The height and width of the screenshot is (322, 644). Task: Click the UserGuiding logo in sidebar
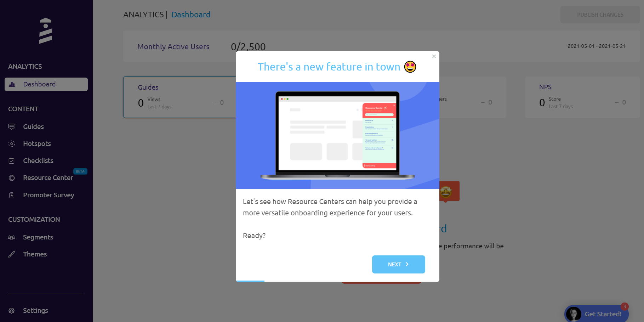pyautogui.click(x=45, y=31)
